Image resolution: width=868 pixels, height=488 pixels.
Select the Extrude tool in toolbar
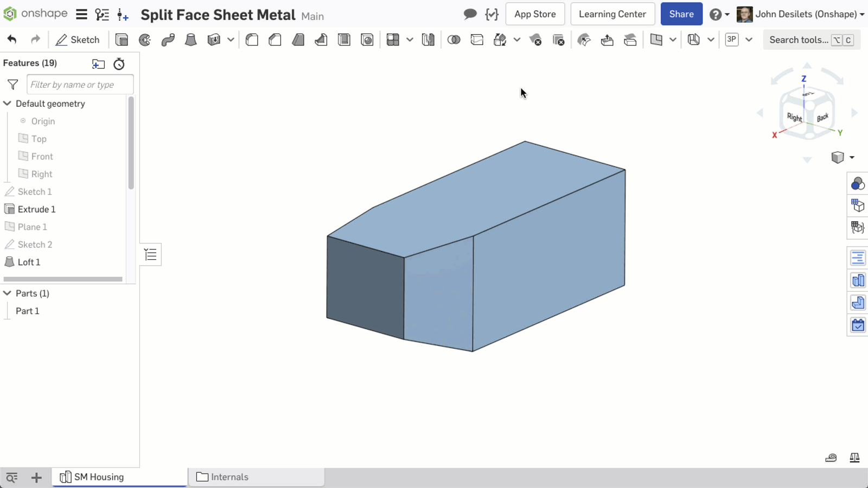click(x=122, y=40)
